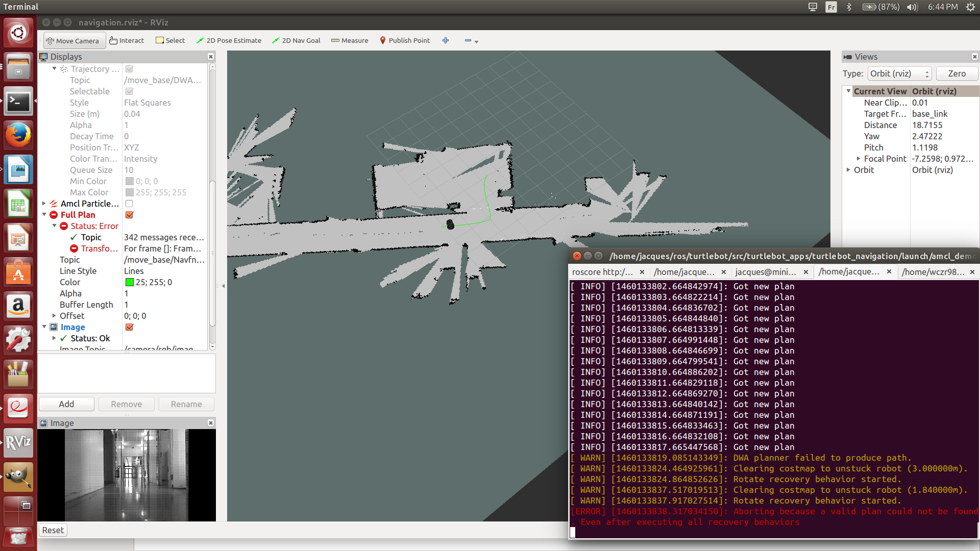Screen dimensions: 980x551
Task: Switch to RViz from the launcher
Action: [x=18, y=443]
